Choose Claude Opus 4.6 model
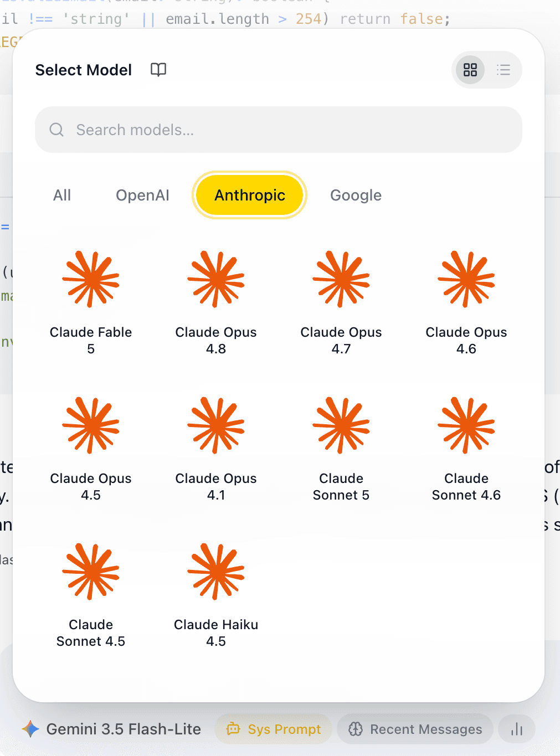560x756 pixels. [x=466, y=302]
